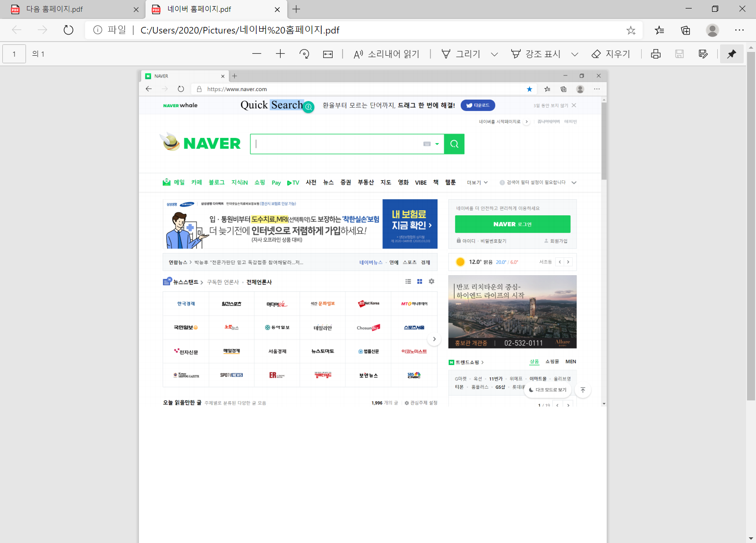The image size is (756, 543).
Task: Click the 다운로드 button in whale banner
Action: click(x=478, y=105)
